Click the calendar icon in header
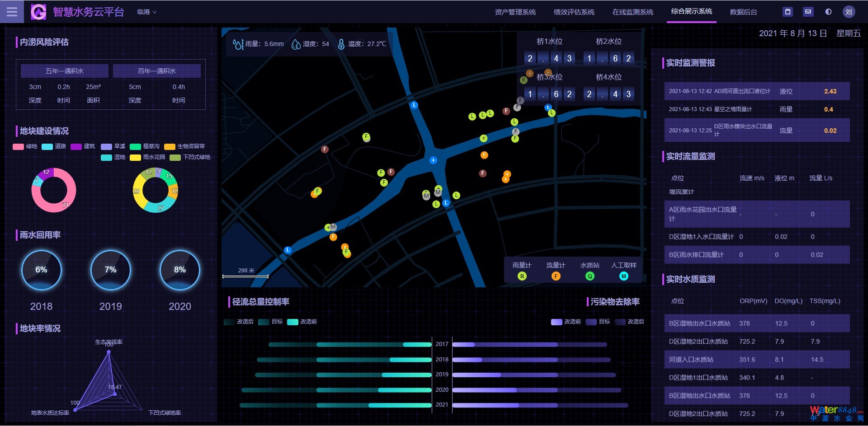 pos(788,12)
